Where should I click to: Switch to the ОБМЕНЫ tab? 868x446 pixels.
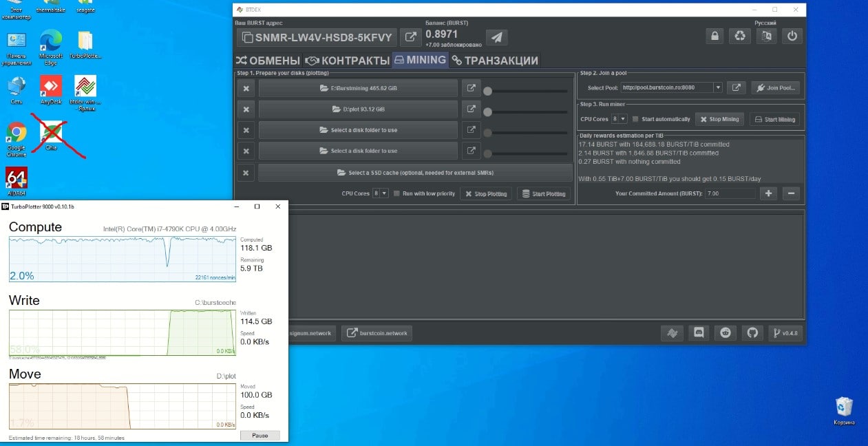268,61
